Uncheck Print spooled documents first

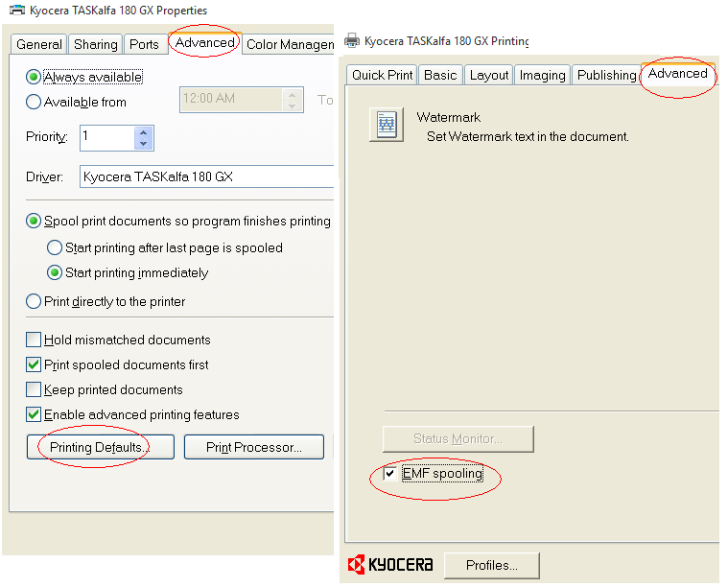coord(34,364)
